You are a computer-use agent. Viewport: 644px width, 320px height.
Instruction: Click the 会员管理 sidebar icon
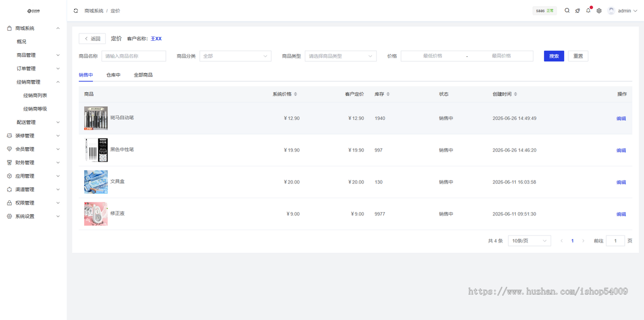(x=10, y=149)
